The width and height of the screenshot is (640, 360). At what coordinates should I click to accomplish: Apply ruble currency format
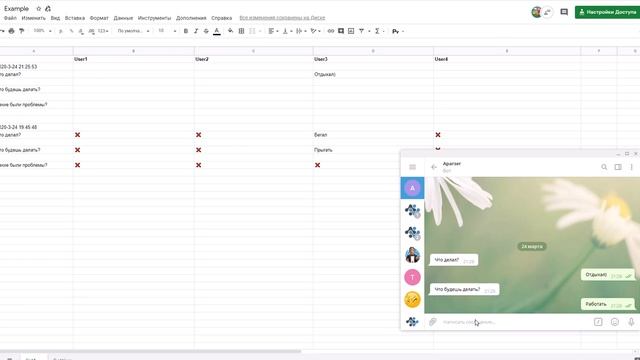tap(61, 31)
